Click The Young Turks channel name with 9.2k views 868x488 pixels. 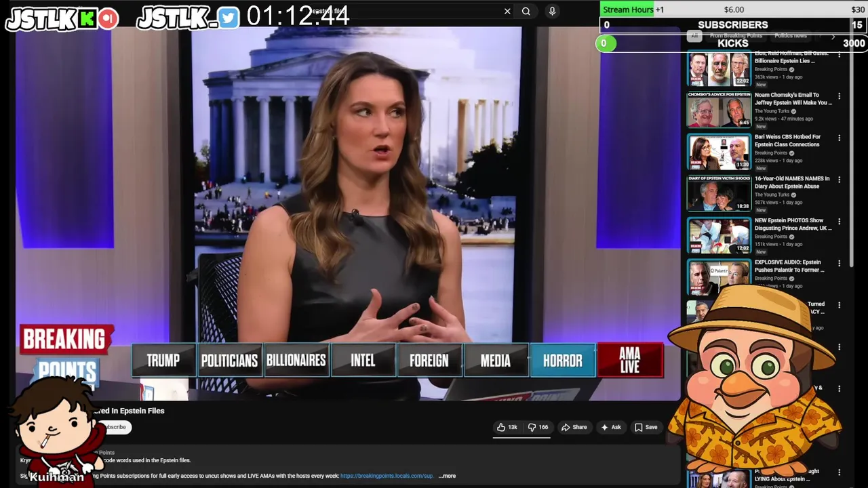772,111
